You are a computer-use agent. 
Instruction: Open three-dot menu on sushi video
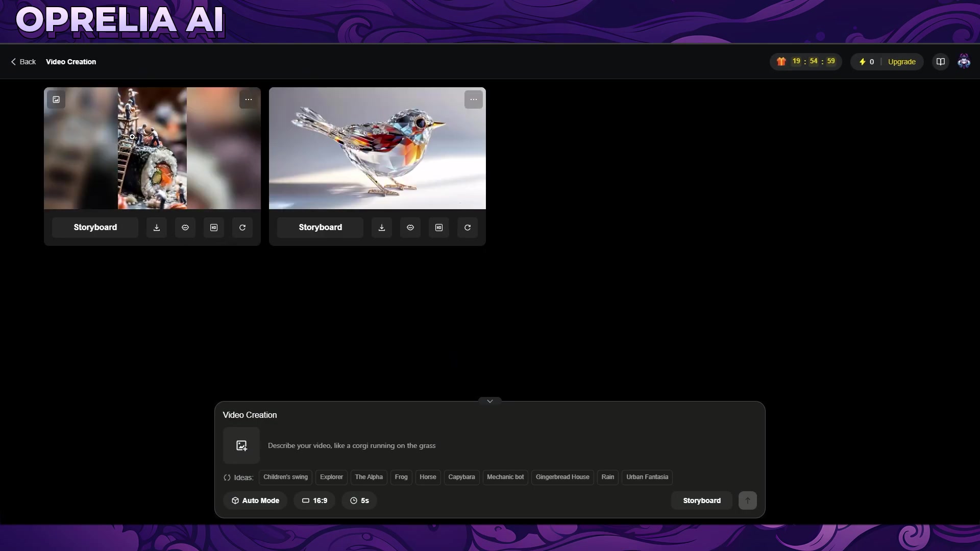point(248,99)
